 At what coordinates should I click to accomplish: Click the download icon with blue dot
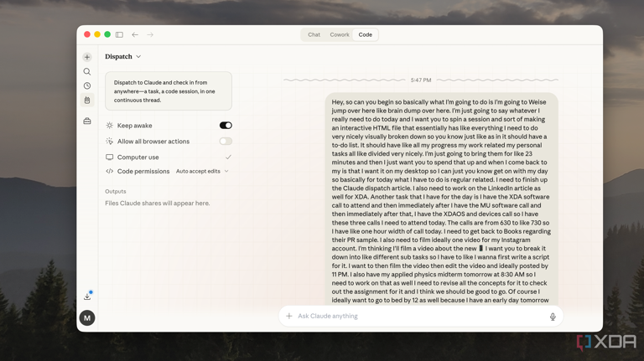point(87,297)
